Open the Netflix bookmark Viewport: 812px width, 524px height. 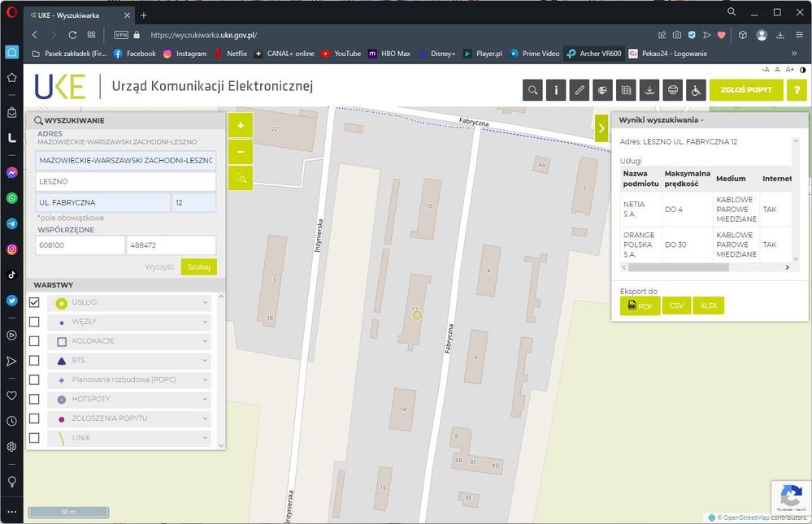pos(231,54)
